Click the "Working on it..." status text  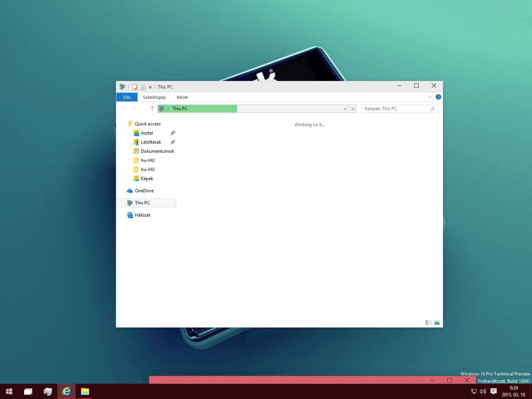310,125
